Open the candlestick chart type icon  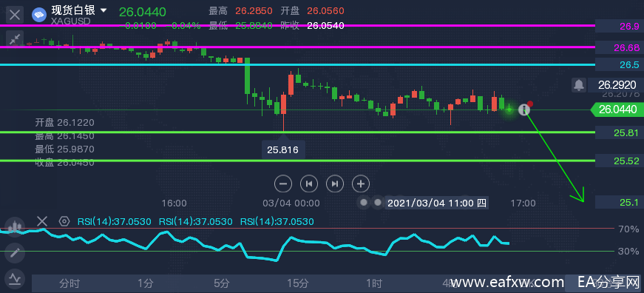15,227
